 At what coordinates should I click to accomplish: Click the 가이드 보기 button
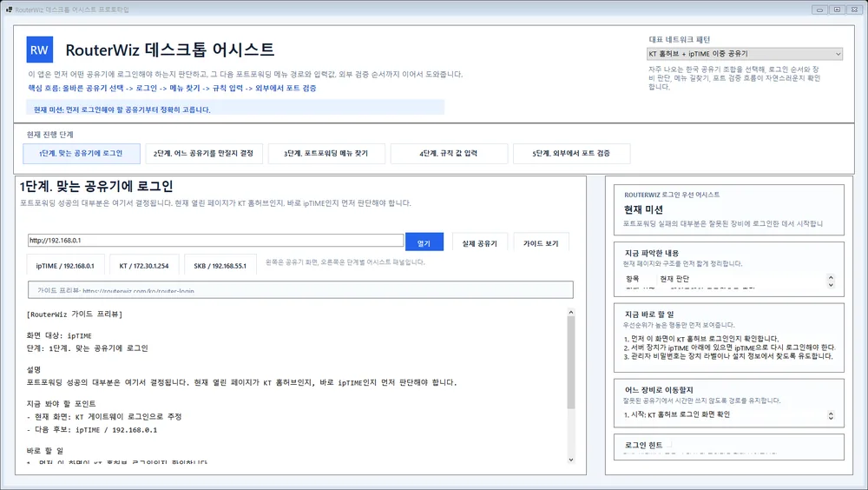541,242
